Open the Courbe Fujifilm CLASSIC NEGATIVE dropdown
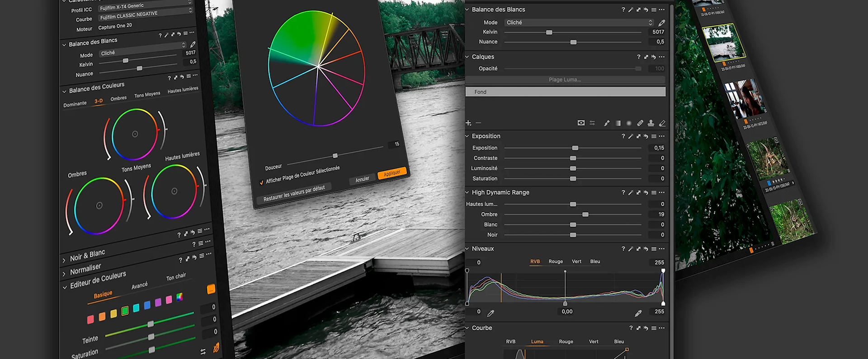 click(x=146, y=14)
